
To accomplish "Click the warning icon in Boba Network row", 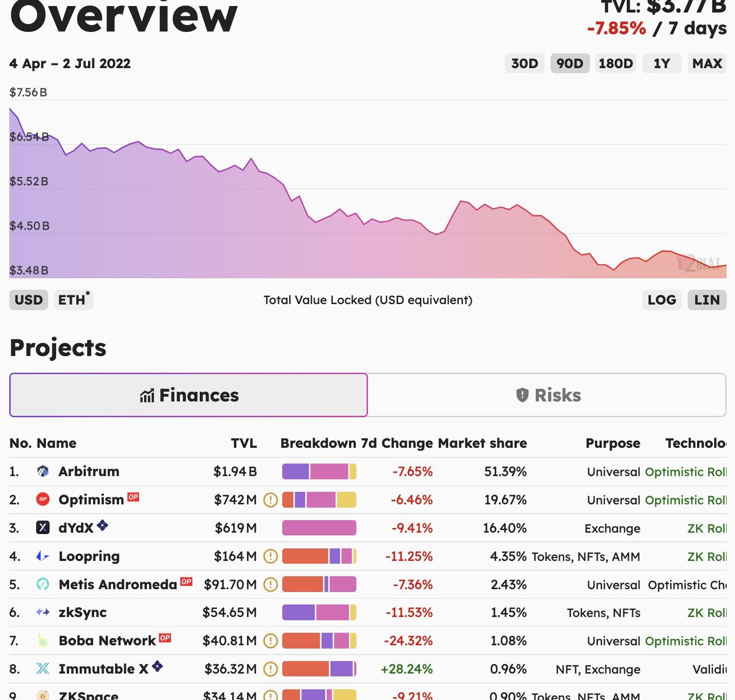I will (x=270, y=641).
